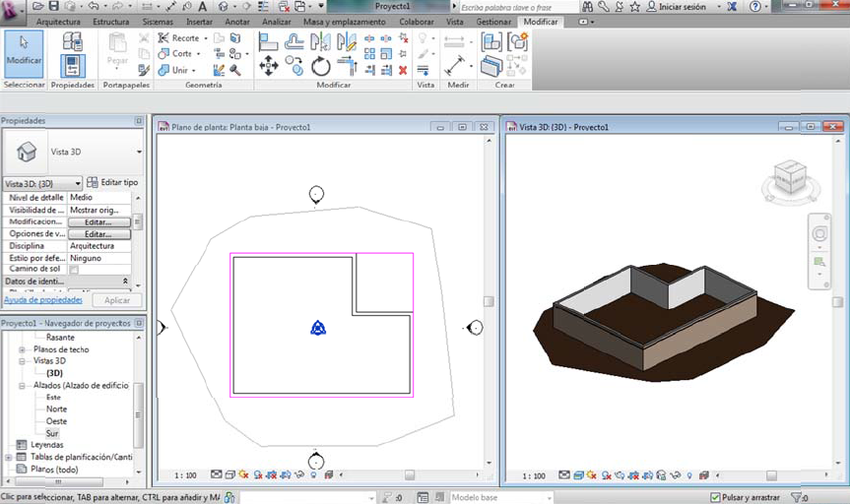The height and width of the screenshot is (504, 850).
Task: Click Editar button for Modificacion row
Action: pyautogui.click(x=99, y=222)
